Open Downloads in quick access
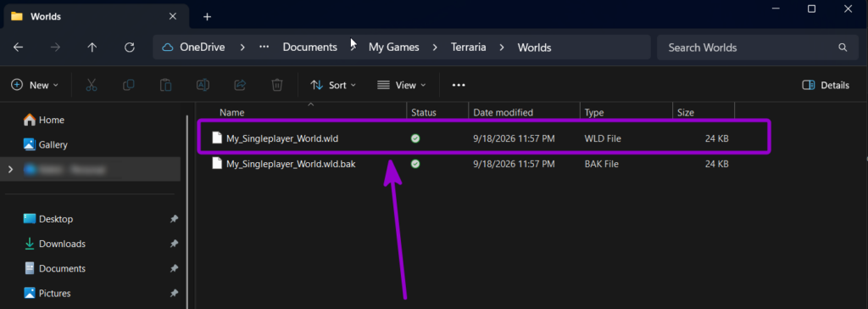868x309 pixels. click(55, 244)
